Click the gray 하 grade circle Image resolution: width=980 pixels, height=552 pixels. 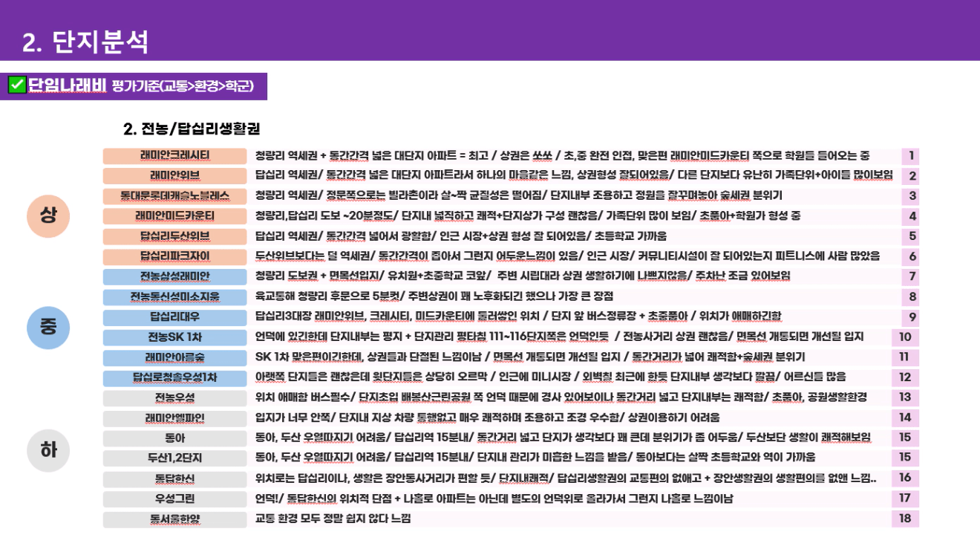(48, 450)
